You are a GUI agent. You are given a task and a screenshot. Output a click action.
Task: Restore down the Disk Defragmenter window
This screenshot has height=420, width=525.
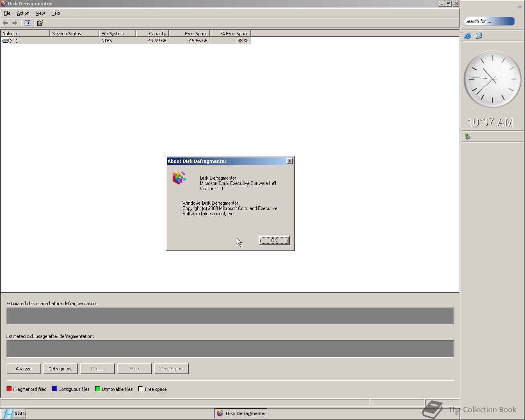tap(449, 4)
